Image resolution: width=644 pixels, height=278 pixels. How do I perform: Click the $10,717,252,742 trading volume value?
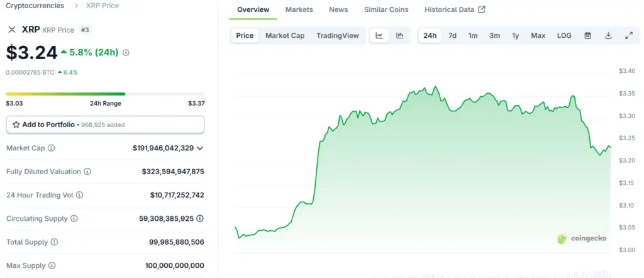tap(177, 195)
